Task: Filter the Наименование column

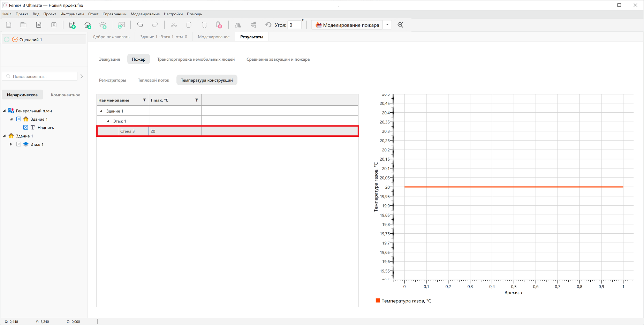Action: 144,100
